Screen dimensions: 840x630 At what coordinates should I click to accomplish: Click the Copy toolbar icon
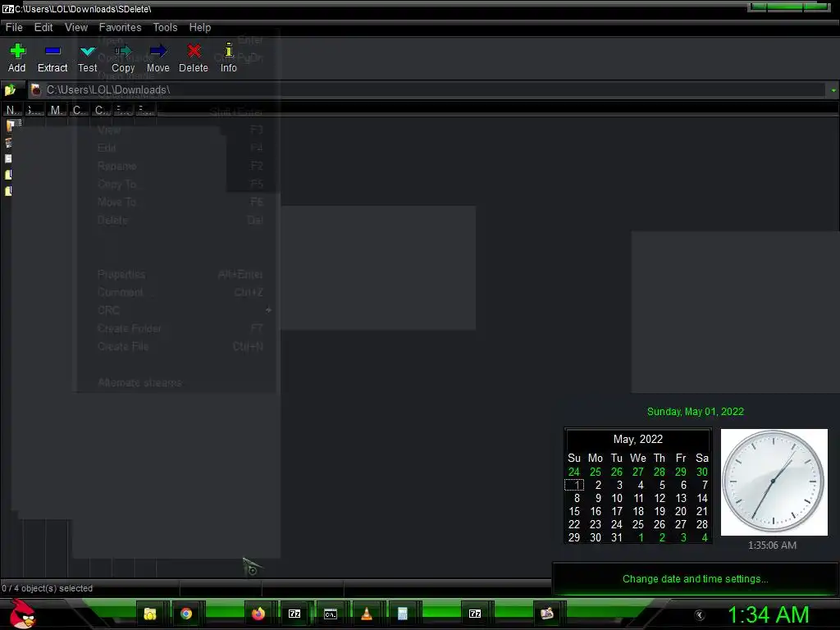tap(123, 51)
